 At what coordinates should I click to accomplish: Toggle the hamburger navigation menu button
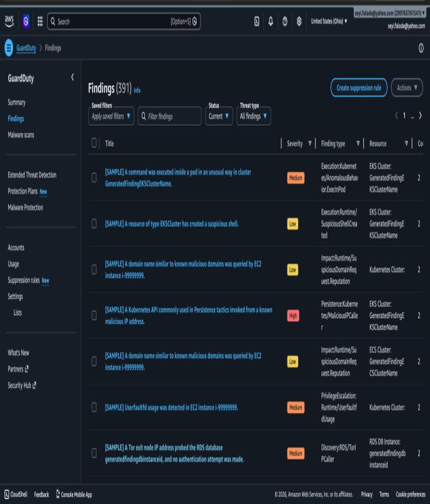[9, 48]
